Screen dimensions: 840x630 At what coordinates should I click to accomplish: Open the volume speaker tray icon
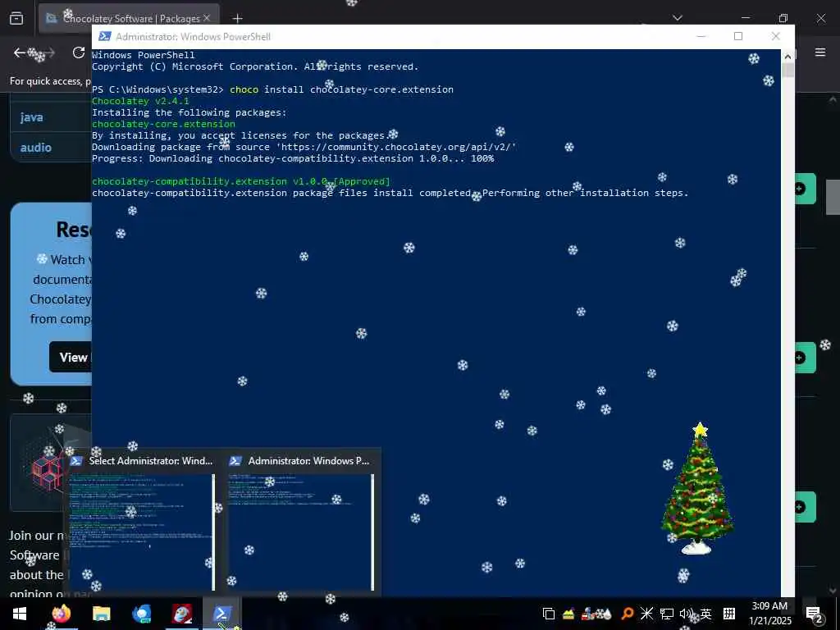click(x=687, y=614)
